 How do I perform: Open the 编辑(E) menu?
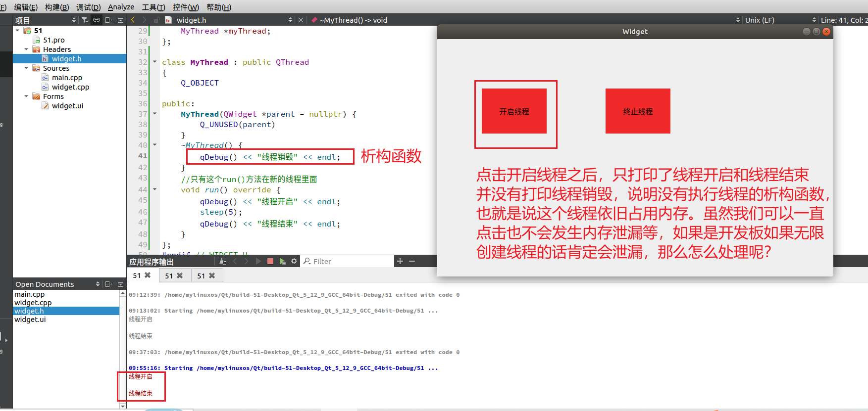(x=26, y=7)
